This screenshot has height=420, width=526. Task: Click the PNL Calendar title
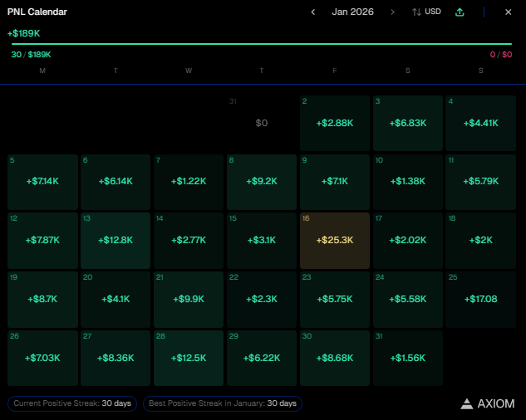pyautogui.click(x=37, y=12)
